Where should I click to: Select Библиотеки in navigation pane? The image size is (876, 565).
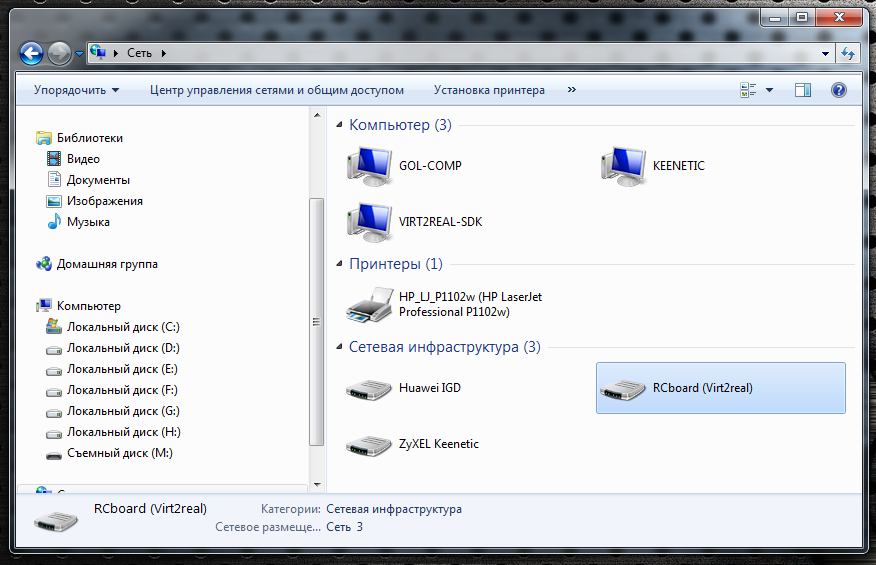point(89,138)
